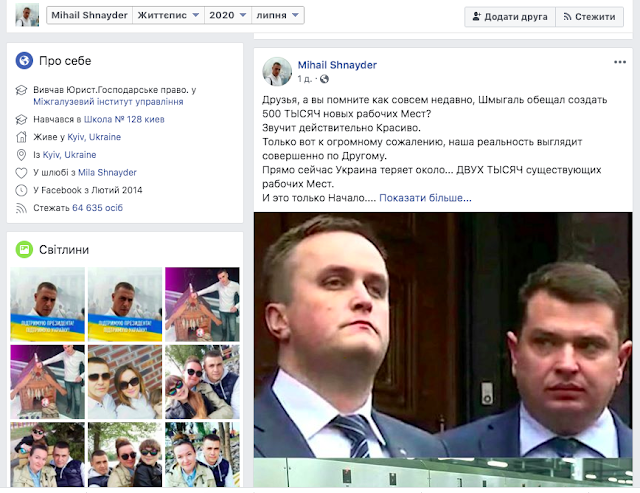Click the small profile avatar in top bar
The width and height of the screenshot is (640, 493).
pyautogui.click(x=27, y=15)
